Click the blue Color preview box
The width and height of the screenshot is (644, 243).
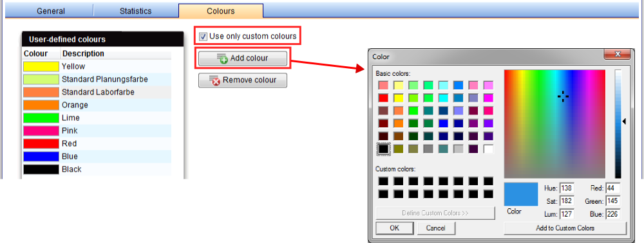(x=521, y=194)
